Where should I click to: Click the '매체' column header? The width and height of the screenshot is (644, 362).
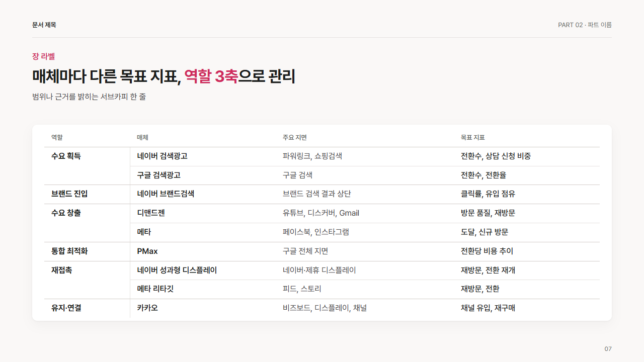pyautogui.click(x=142, y=137)
